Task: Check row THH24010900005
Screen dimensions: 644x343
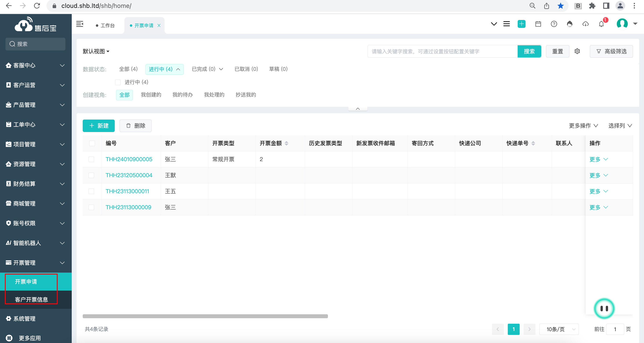Action: (x=91, y=159)
